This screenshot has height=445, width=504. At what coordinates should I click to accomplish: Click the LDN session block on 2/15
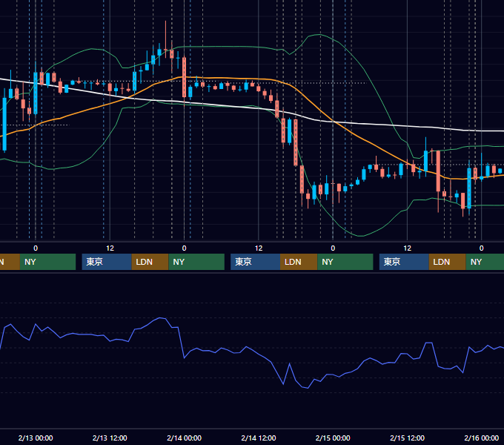(x=448, y=262)
